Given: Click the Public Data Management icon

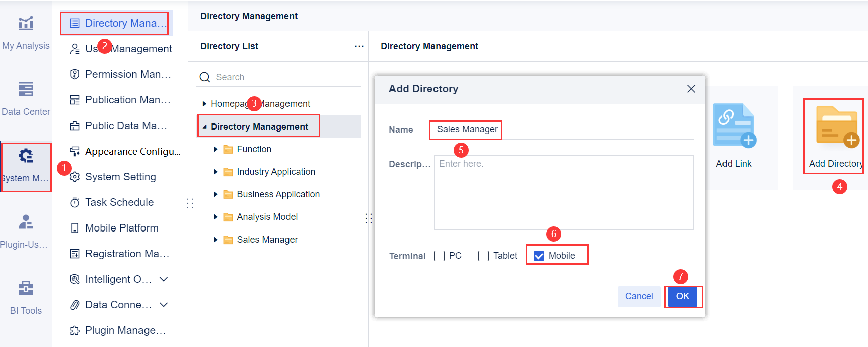Looking at the screenshot, I should [x=75, y=126].
